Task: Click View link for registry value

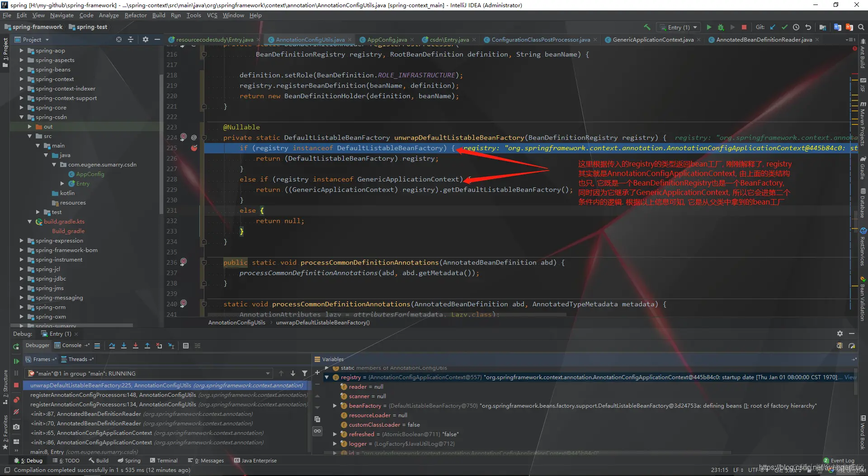Action: click(x=850, y=377)
